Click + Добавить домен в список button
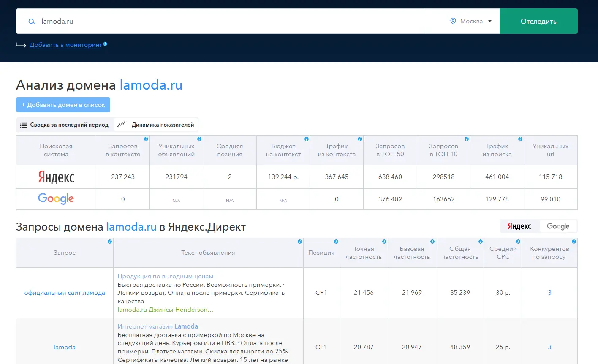Screen dimensions: 598x364 [63, 105]
